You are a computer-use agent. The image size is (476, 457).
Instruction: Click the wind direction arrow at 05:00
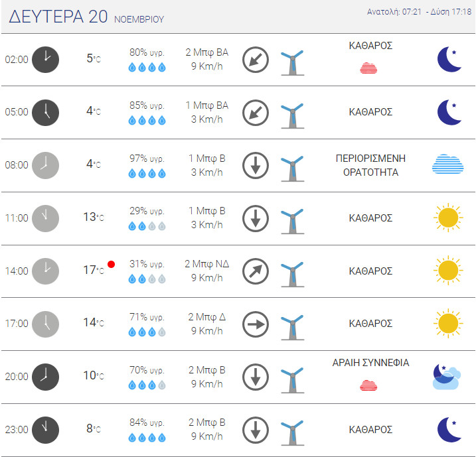coord(255,112)
